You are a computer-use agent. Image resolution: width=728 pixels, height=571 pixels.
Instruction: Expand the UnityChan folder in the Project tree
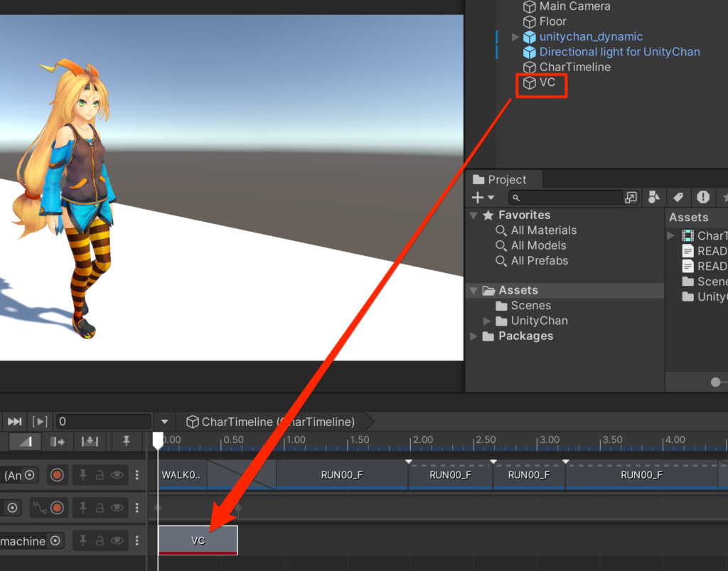[486, 321]
